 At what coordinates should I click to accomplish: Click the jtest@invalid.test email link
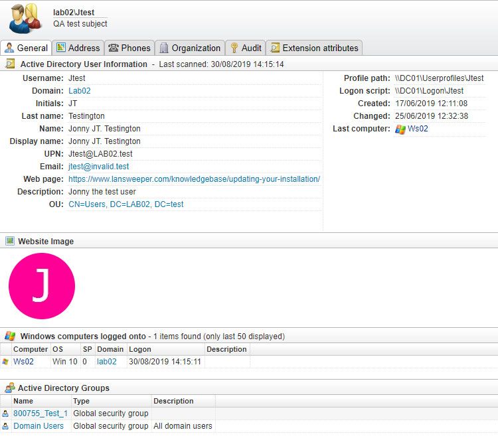[x=98, y=167]
